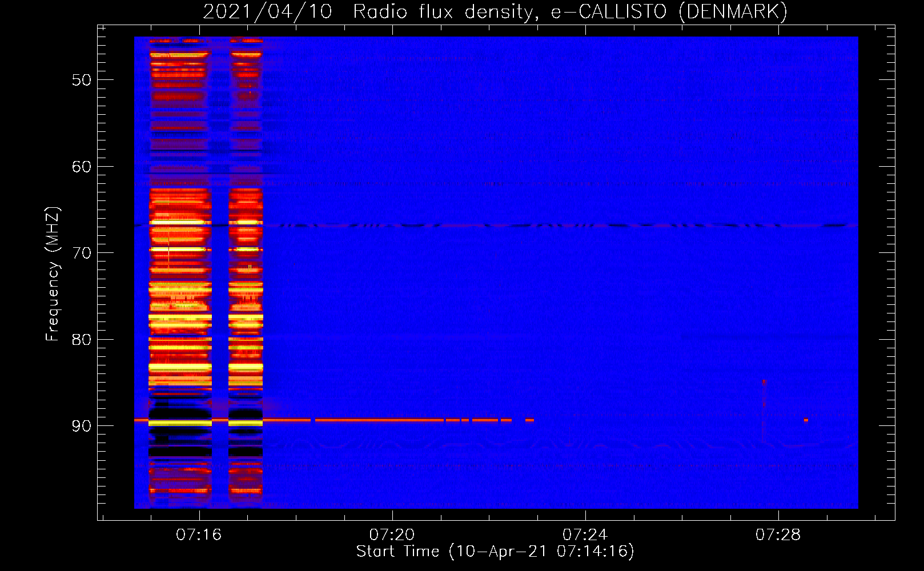Click the 60 frequency tick label
The width and height of the screenshot is (924, 571).
click(82, 167)
